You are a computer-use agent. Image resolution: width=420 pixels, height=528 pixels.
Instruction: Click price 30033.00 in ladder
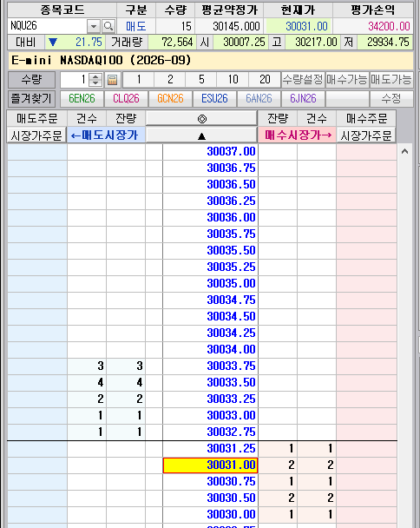coord(210,415)
